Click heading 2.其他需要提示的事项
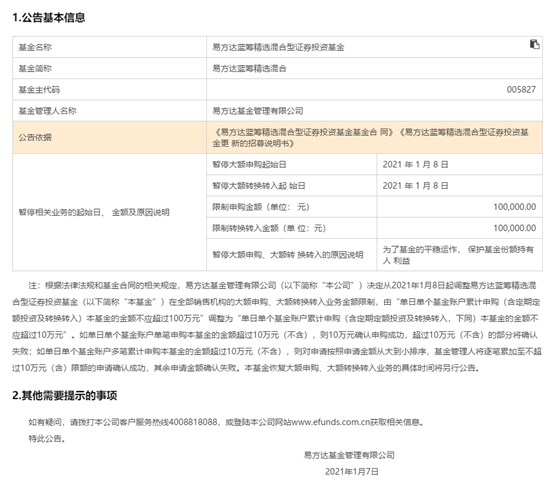This screenshot has height=497, width=554. click(65, 395)
